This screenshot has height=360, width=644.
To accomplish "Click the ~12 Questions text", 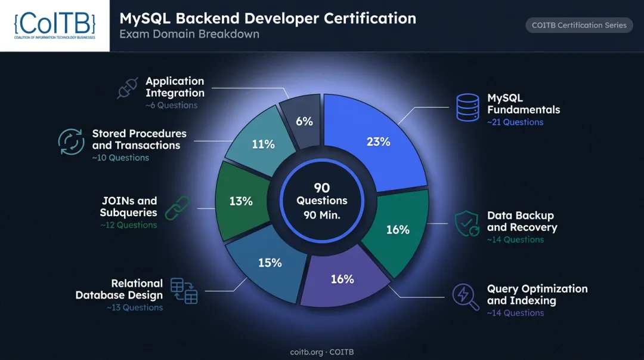I will (x=129, y=225).
